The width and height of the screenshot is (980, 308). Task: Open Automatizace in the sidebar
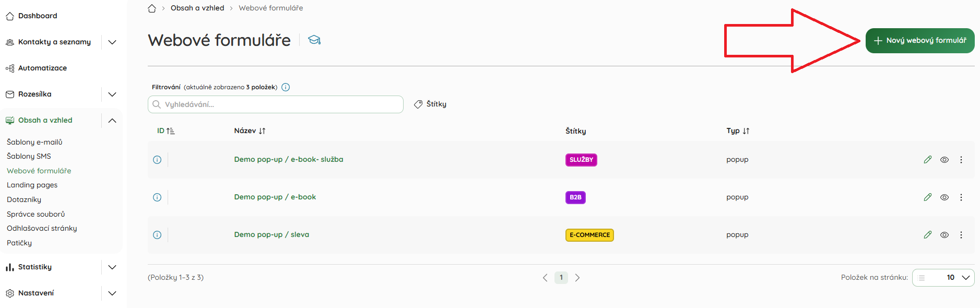(x=36, y=68)
